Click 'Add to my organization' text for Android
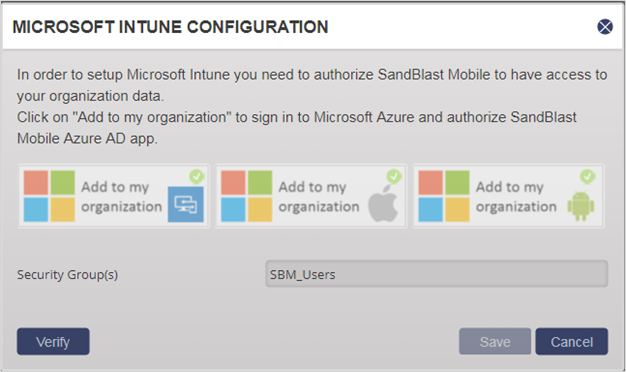 (x=516, y=196)
